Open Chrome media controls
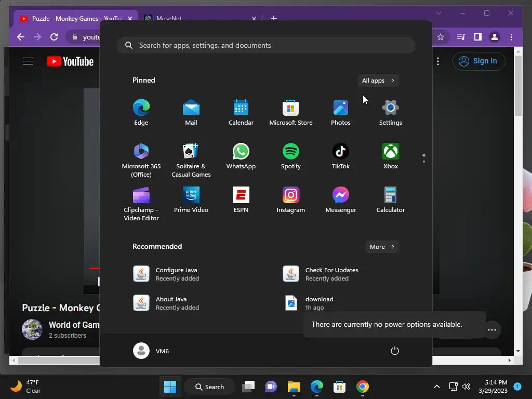Screen dimensions: 532x399 (461, 37)
